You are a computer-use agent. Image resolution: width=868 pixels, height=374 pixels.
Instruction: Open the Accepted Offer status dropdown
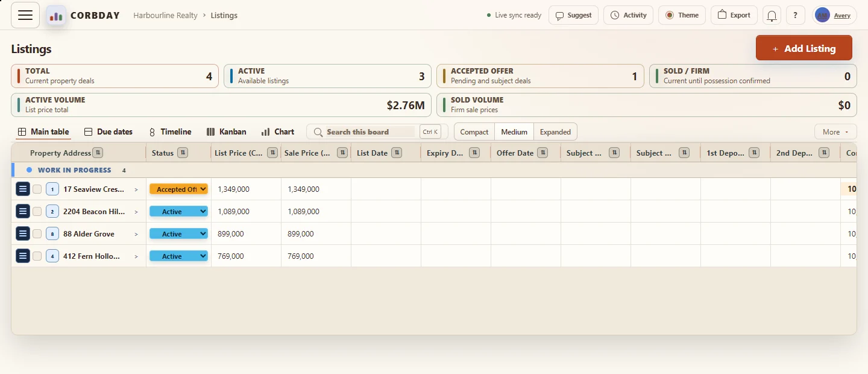pyautogui.click(x=178, y=189)
